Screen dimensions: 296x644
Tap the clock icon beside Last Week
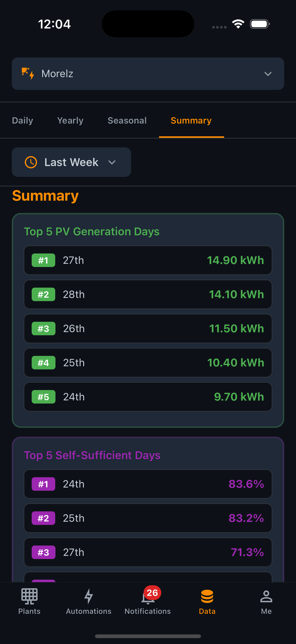point(31,162)
